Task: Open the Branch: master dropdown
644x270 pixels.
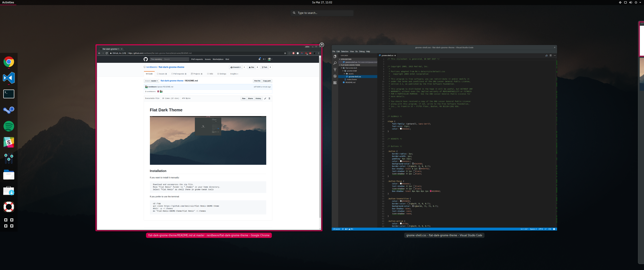Action: click(151, 81)
